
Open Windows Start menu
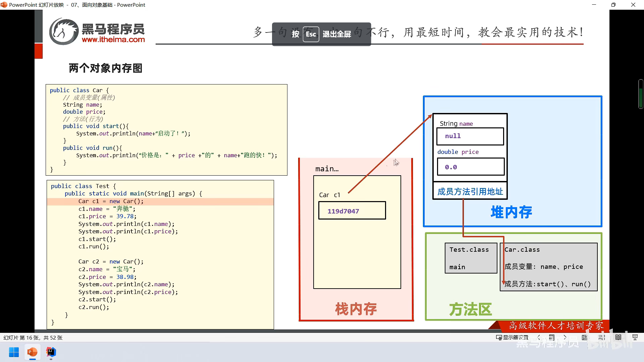[x=14, y=352]
